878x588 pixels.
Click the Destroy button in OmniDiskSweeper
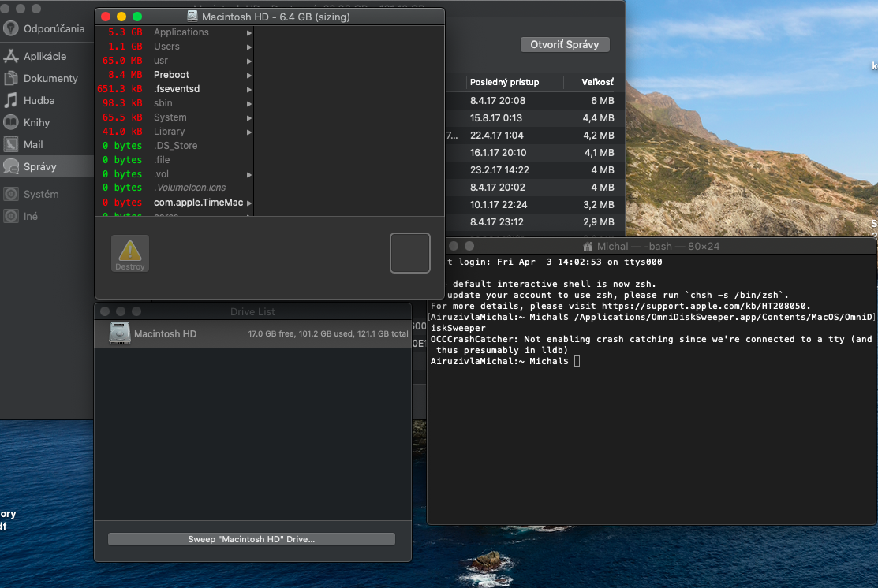pos(130,254)
